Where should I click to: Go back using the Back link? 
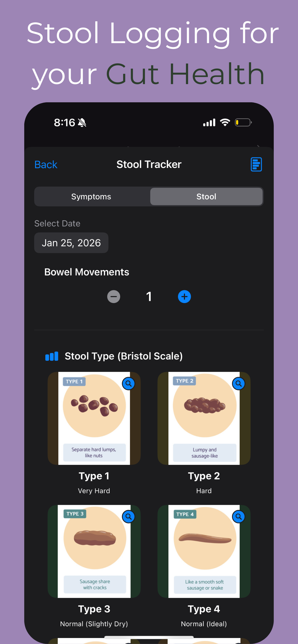point(46,165)
